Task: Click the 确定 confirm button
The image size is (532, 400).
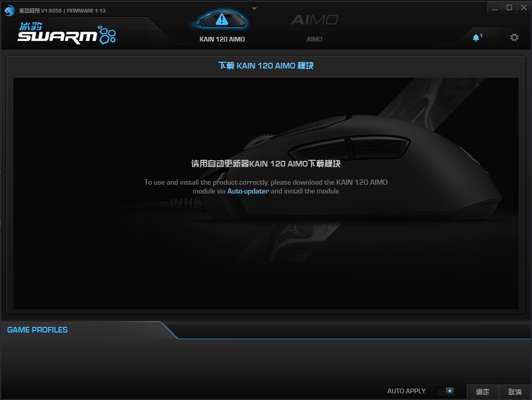Action: click(482, 392)
